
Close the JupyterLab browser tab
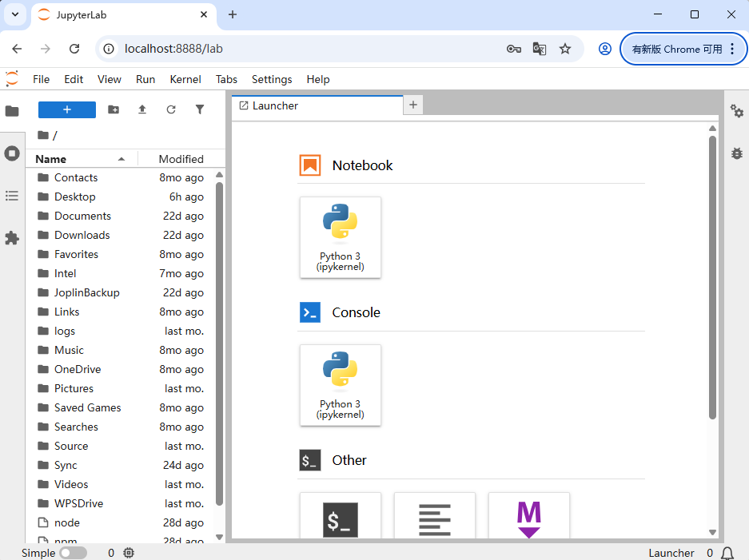coord(204,15)
